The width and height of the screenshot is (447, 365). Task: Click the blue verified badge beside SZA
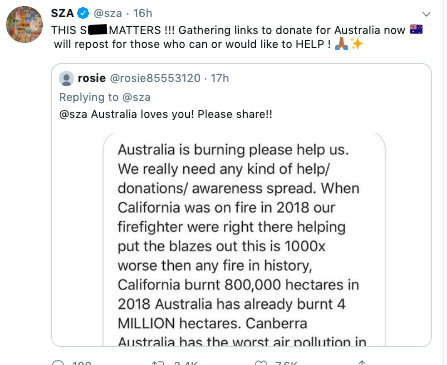point(83,13)
